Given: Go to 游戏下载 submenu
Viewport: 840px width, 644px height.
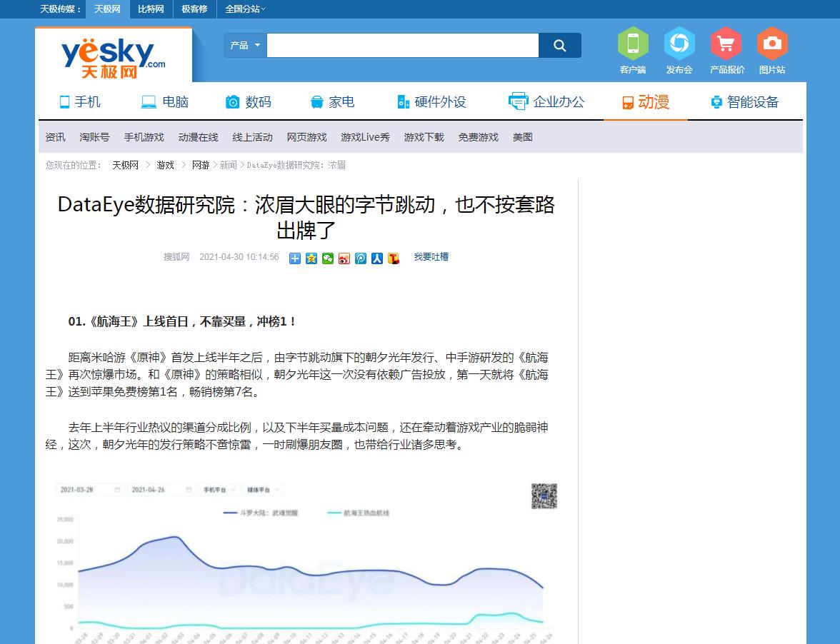Looking at the screenshot, I should [x=424, y=137].
